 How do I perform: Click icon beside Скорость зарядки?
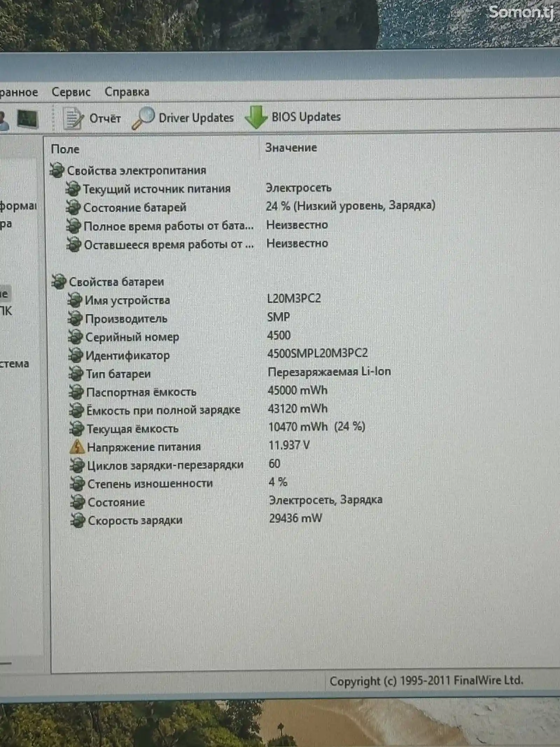point(78,521)
